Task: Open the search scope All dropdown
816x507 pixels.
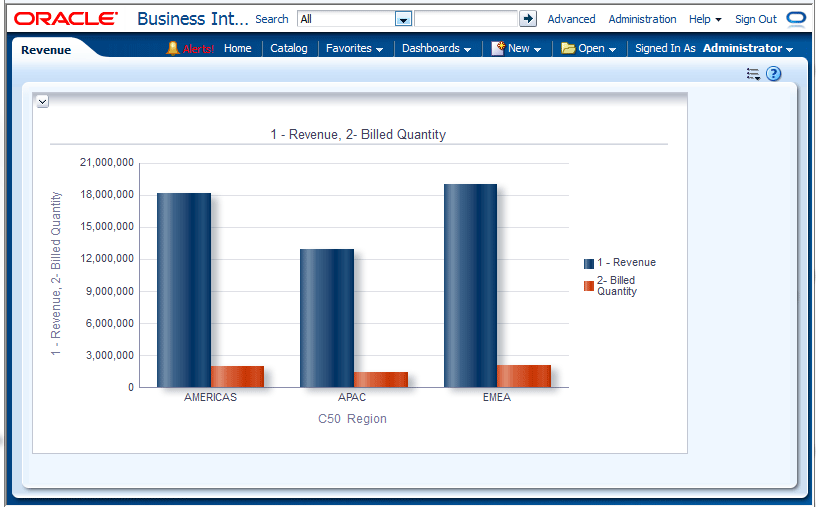Action: point(403,19)
